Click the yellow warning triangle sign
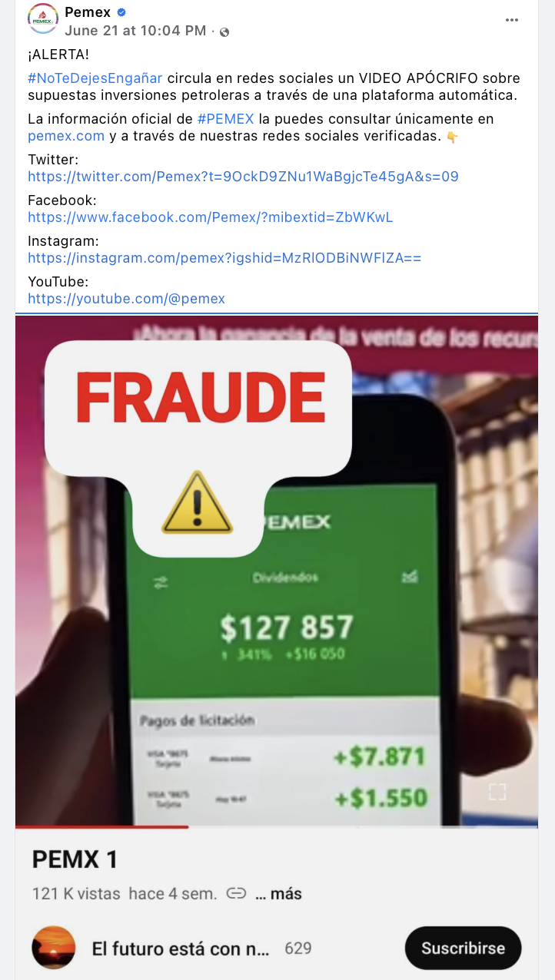The width and height of the screenshot is (555, 980). 197,503
